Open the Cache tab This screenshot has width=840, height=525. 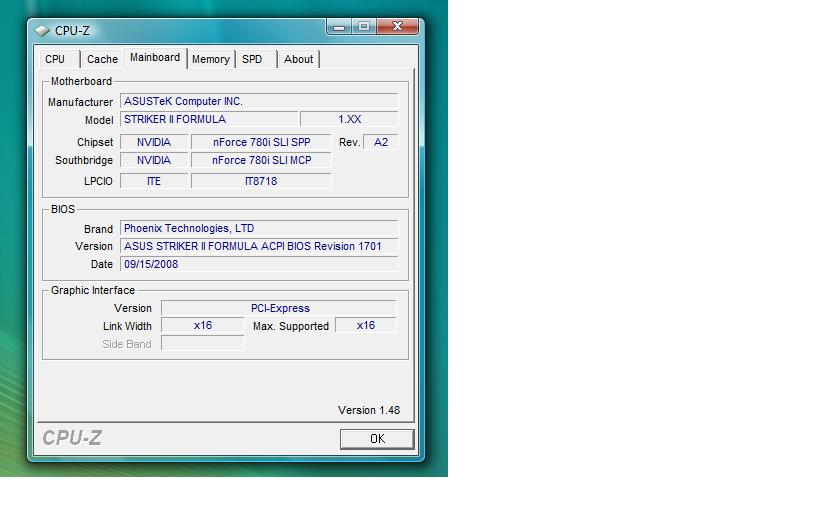coord(102,59)
